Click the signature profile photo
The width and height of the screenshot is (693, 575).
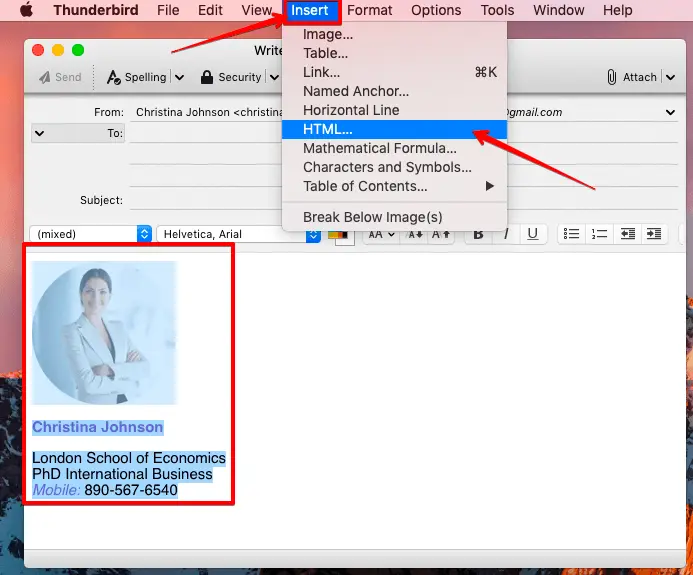[104, 333]
